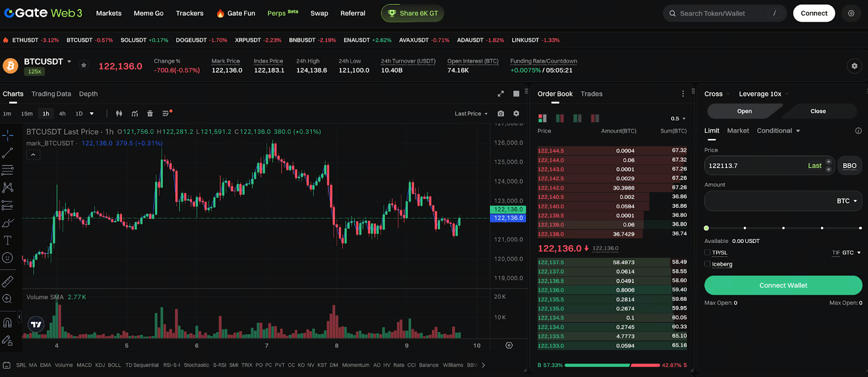Open the Cross margin mode dropdown
The width and height of the screenshot is (868, 377).
[x=717, y=94]
